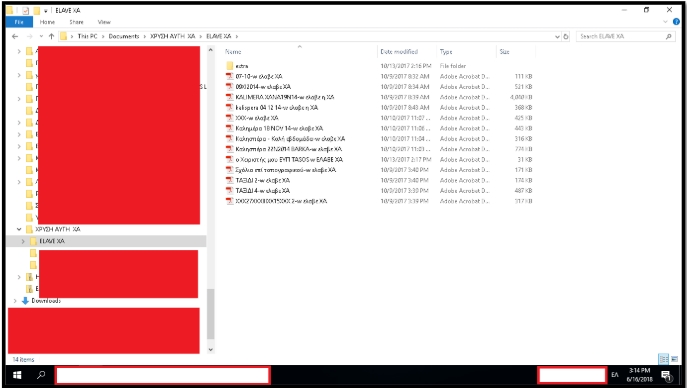Image resolution: width=687 pixels, height=388 pixels.
Task: Click the navigation pane scroll up arrow
Action: coord(210,50)
